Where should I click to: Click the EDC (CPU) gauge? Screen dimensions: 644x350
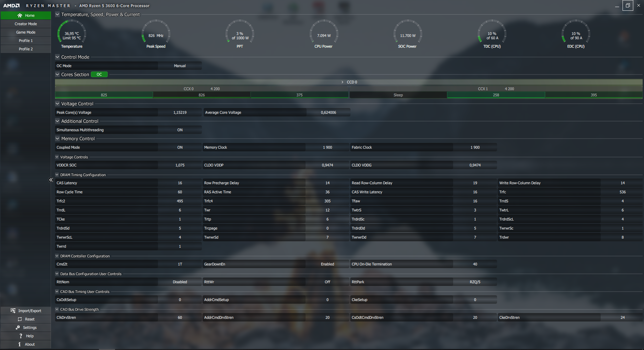tap(576, 34)
